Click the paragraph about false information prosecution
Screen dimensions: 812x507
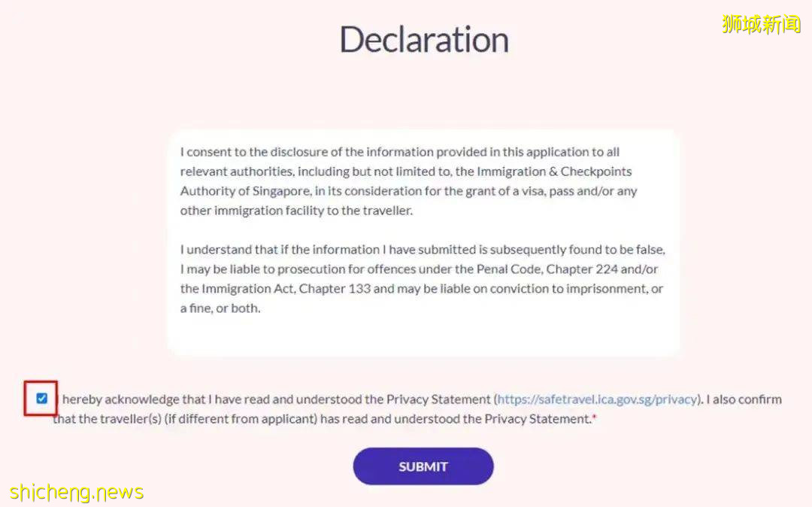pyautogui.click(x=422, y=278)
